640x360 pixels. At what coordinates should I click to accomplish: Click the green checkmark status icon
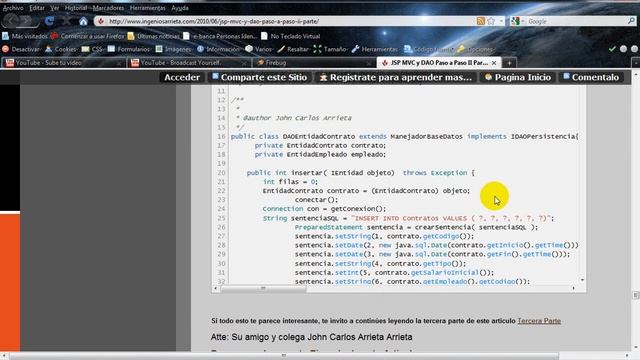click(x=612, y=49)
